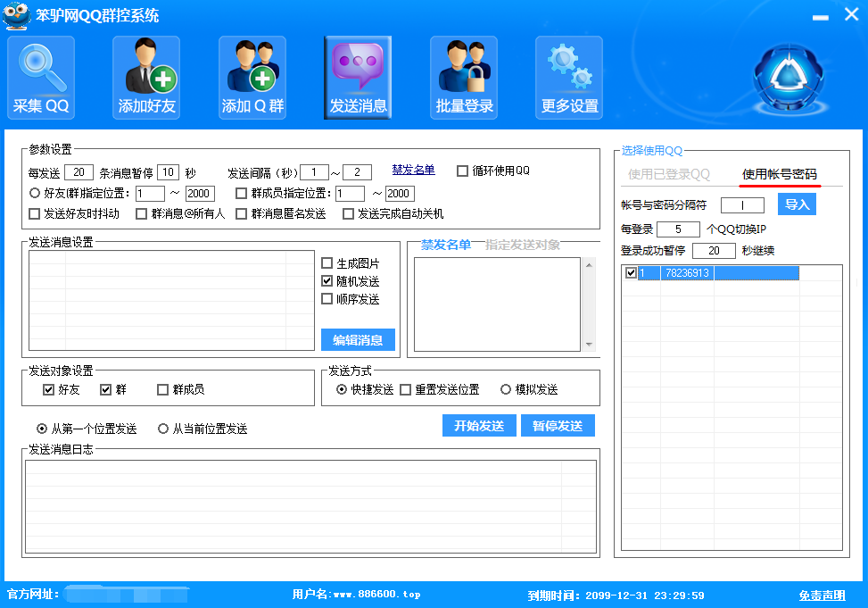The height and width of the screenshot is (608, 868).
Task: Click blacklist scrollbar down arrow
Action: [589, 345]
